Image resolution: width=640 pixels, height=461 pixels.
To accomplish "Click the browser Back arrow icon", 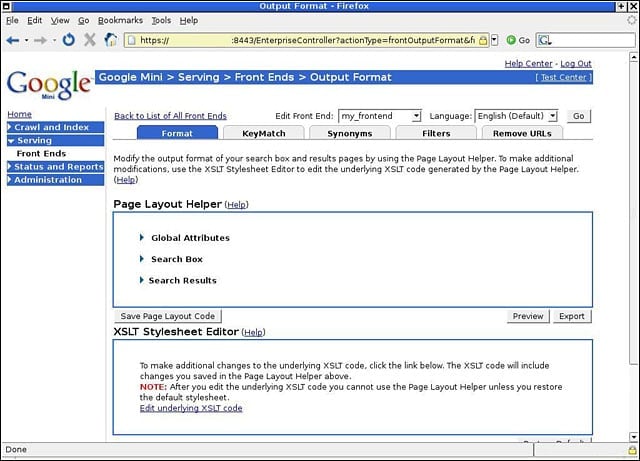I will point(13,40).
